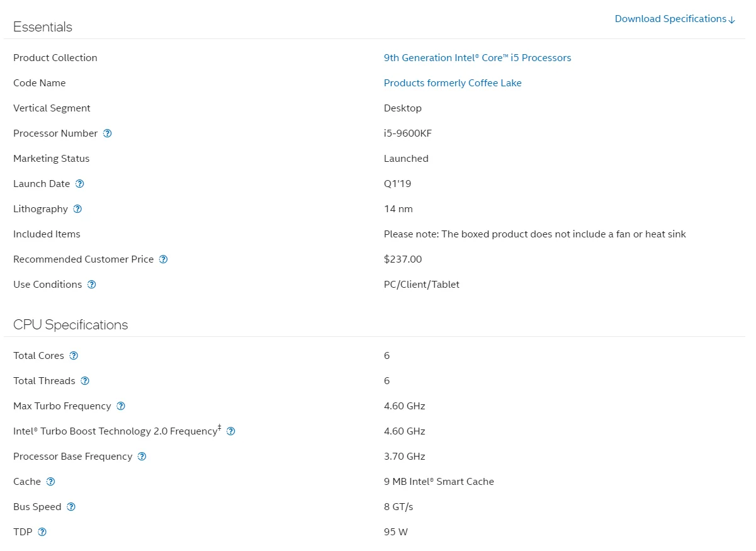756x551 pixels.
Task: Show info for Max Turbo Frequency
Action: (x=121, y=406)
